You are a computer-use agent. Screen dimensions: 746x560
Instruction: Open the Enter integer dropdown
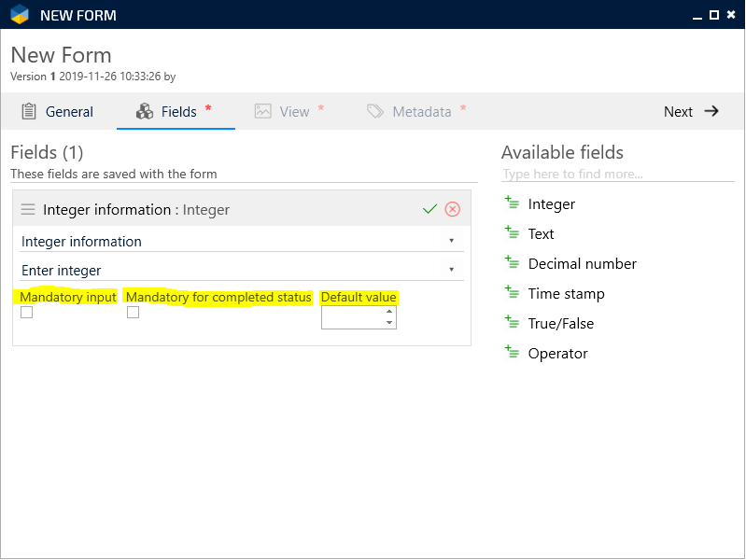[x=451, y=270]
